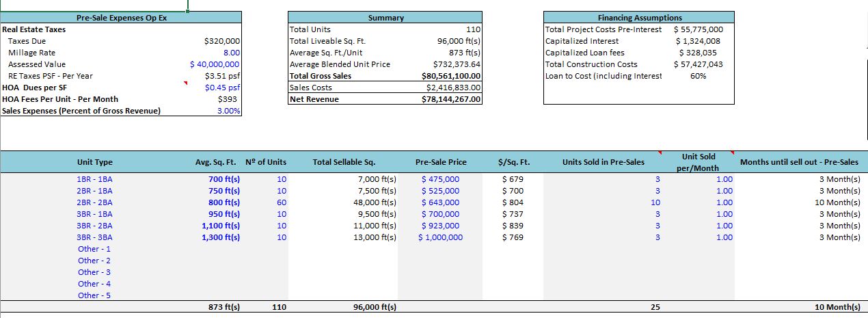Viewport: 868px width, 318px height.
Task: Select the Assessed Value $40,000,000 cell
Action: click(x=215, y=64)
